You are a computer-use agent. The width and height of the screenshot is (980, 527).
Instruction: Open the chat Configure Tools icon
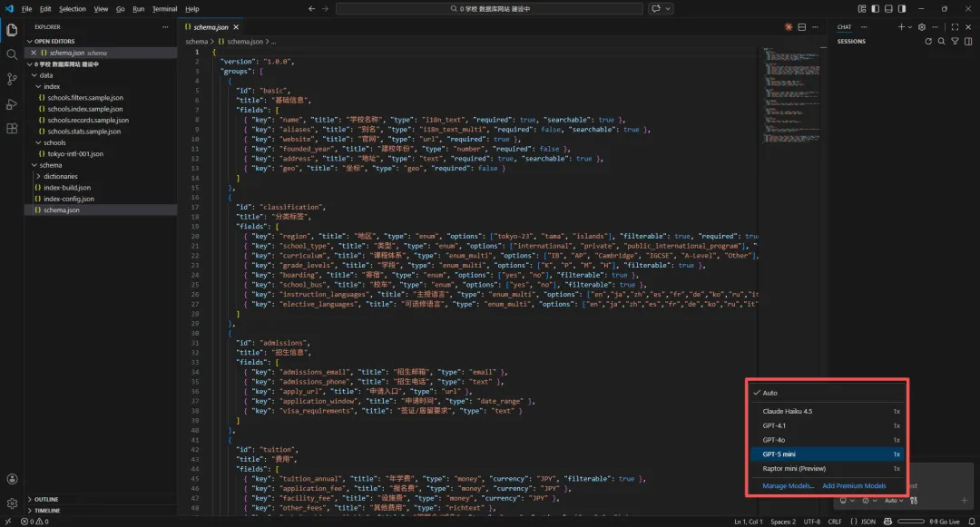pos(914,500)
